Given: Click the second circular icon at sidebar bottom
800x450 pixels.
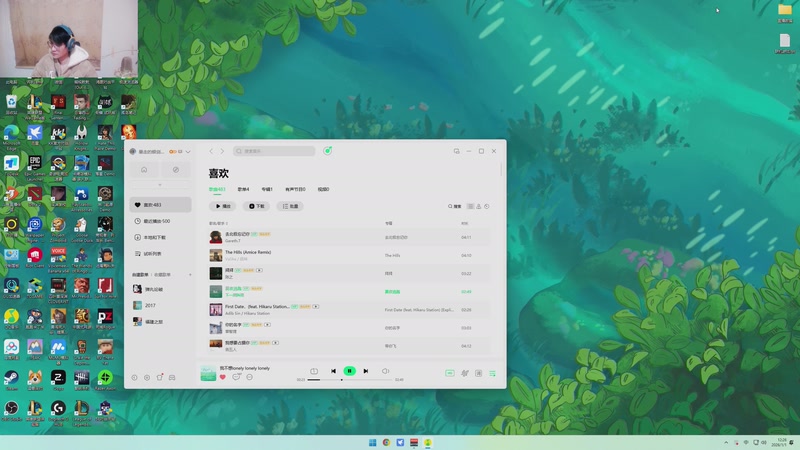Looking at the screenshot, I should (x=147, y=378).
